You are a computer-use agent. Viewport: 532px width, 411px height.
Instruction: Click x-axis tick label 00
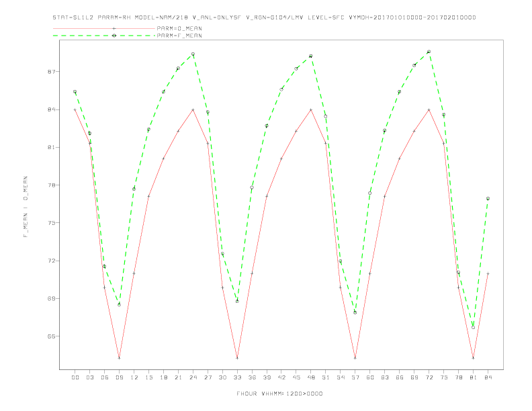coord(75,377)
